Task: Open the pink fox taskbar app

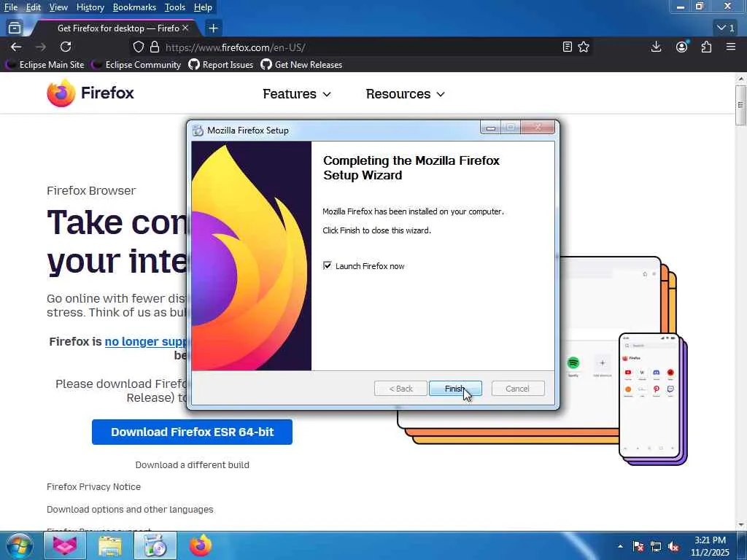Action: [65, 545]
